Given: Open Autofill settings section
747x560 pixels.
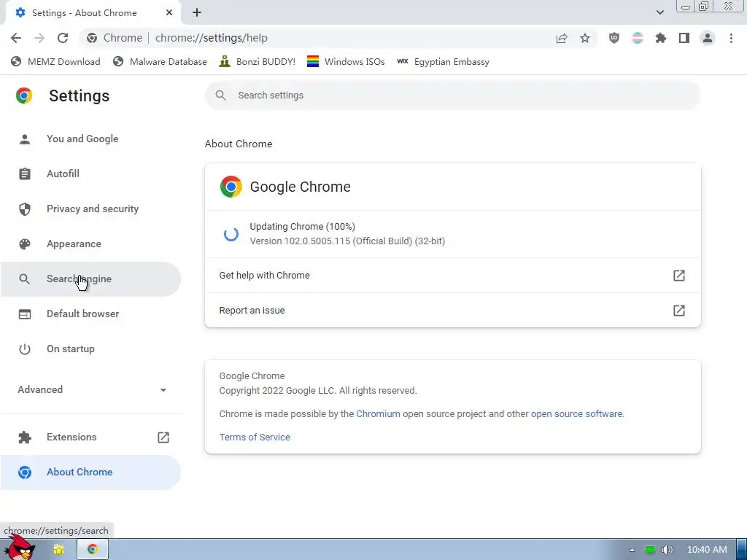Looking at the screenshot, I should click(x=90, y=174).
